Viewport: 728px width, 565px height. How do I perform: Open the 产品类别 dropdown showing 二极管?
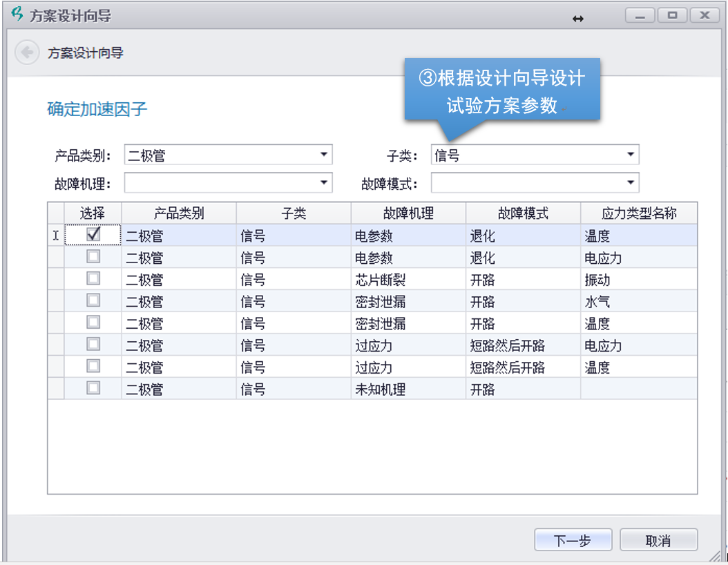[323, 154]
